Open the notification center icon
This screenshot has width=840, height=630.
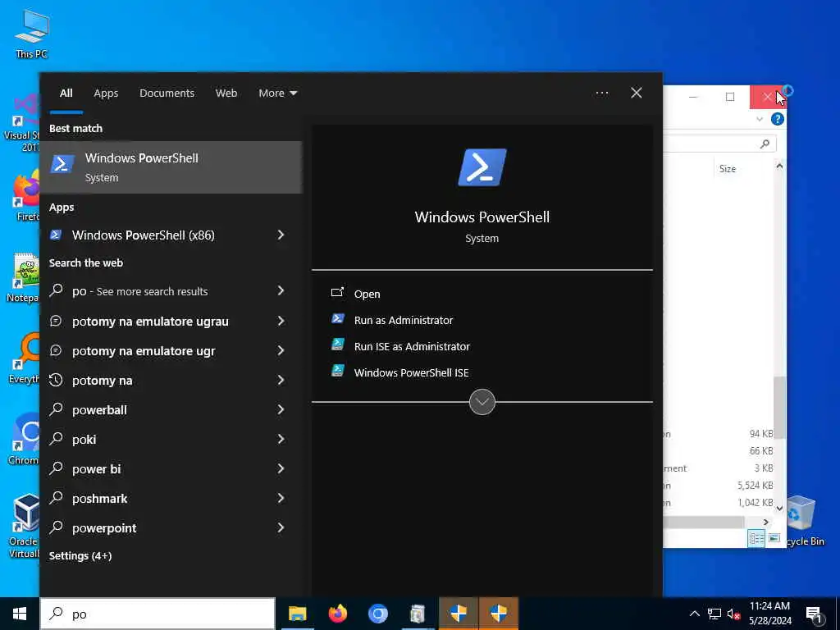(x=815, y=614)
